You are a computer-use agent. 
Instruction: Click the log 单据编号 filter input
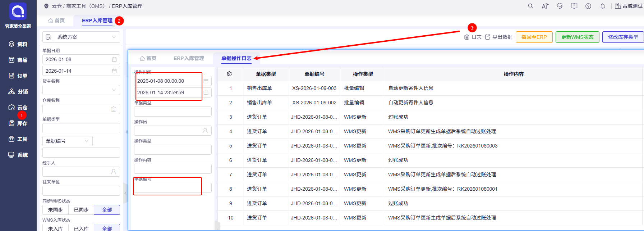tap(173, 188)
